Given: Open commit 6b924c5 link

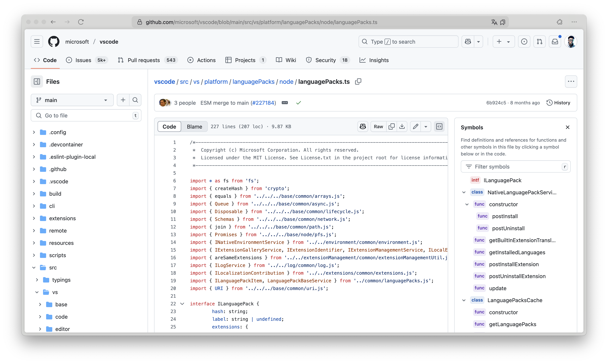Looking at the screenshot, I should pos(496,103).
